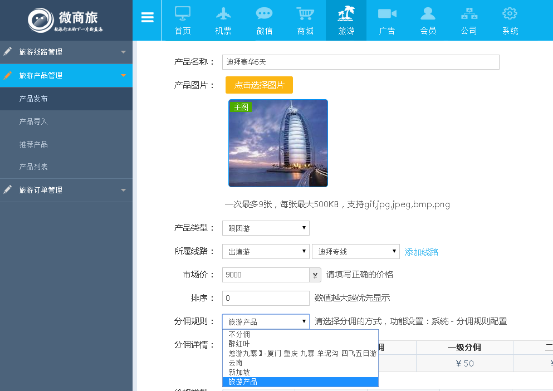Open the 首页 monitor icon

(x=183, y=13)
